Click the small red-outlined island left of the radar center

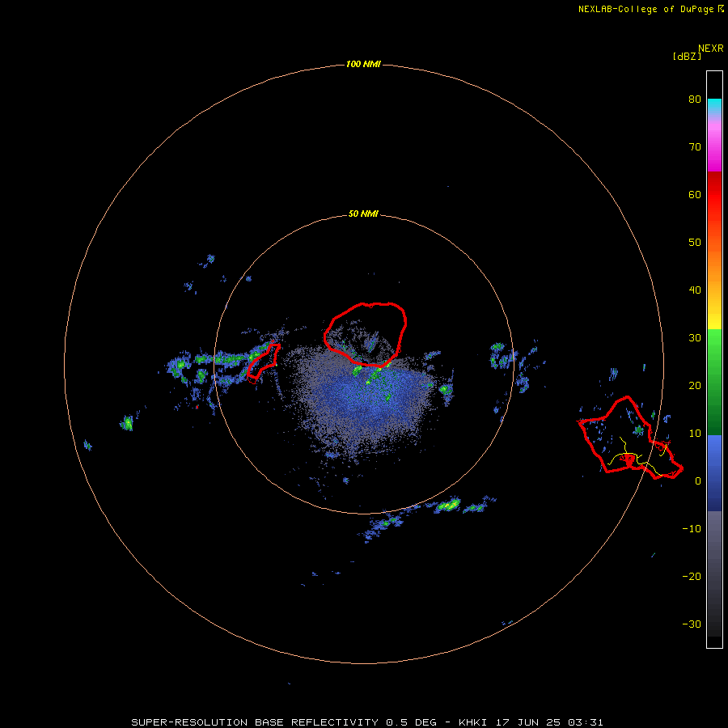[x=263, y=362]
